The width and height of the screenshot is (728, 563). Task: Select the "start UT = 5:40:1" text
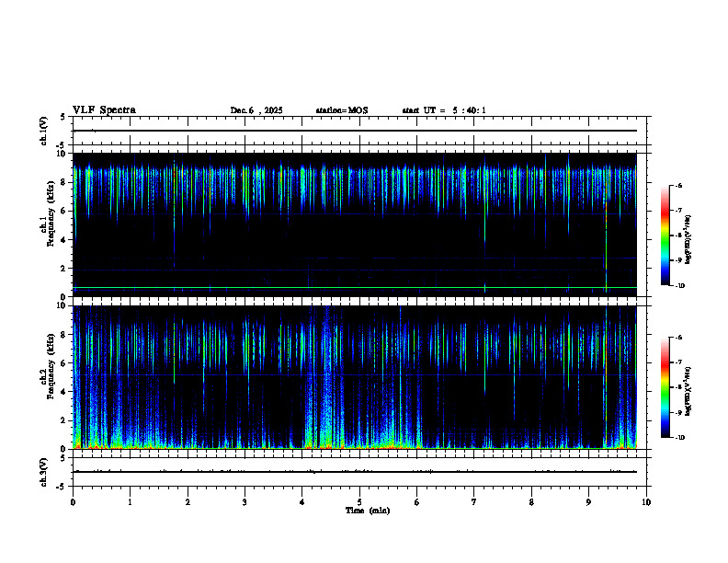[x=444, y=110]
